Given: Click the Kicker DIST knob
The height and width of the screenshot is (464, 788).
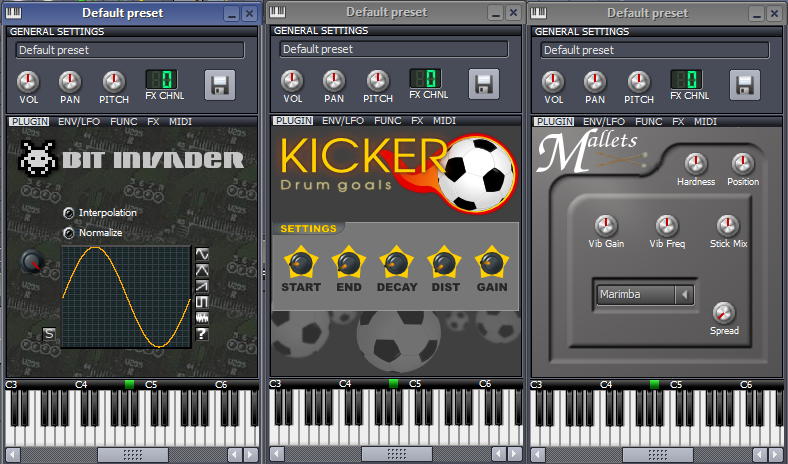Looking at the screenshot, I should pos(444,263).
